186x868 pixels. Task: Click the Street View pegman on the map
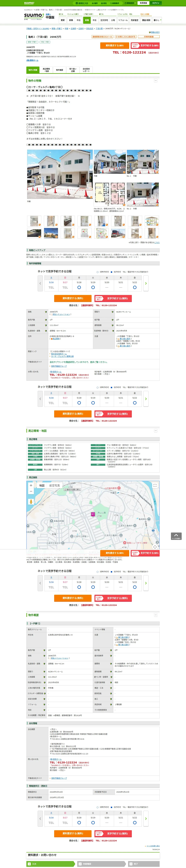pyautogui.click(x=31, y=501)
